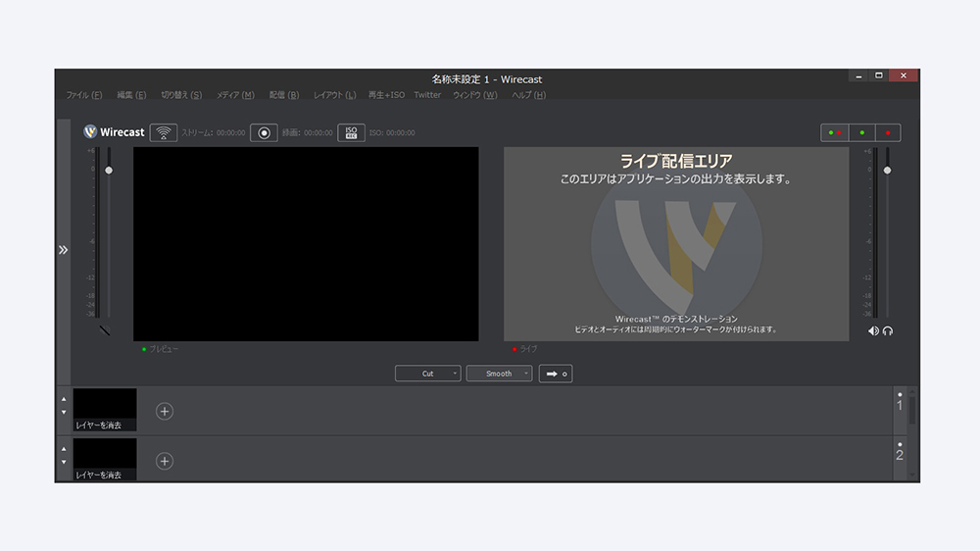Add a shot to layer 2
980x551 pixels.
point(165,462)
